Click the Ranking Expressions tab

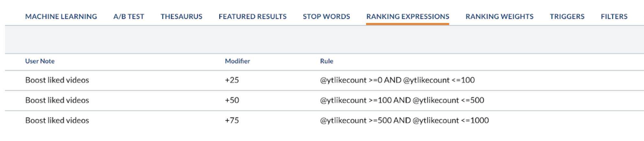pyautogui.click(x=408, y=16)
